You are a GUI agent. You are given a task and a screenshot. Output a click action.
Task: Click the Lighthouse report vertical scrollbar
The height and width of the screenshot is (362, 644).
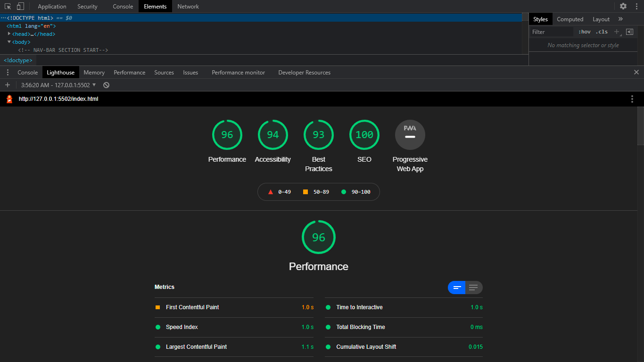point(640,125)
